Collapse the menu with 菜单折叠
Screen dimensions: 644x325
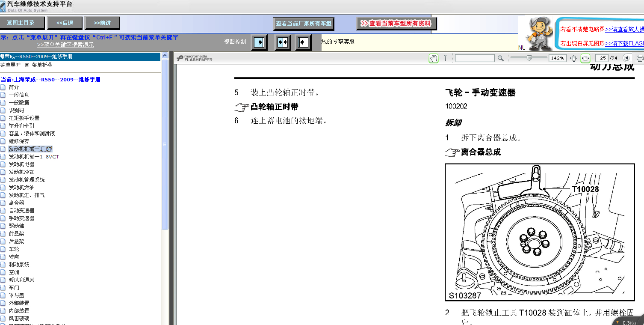(42, 65)
